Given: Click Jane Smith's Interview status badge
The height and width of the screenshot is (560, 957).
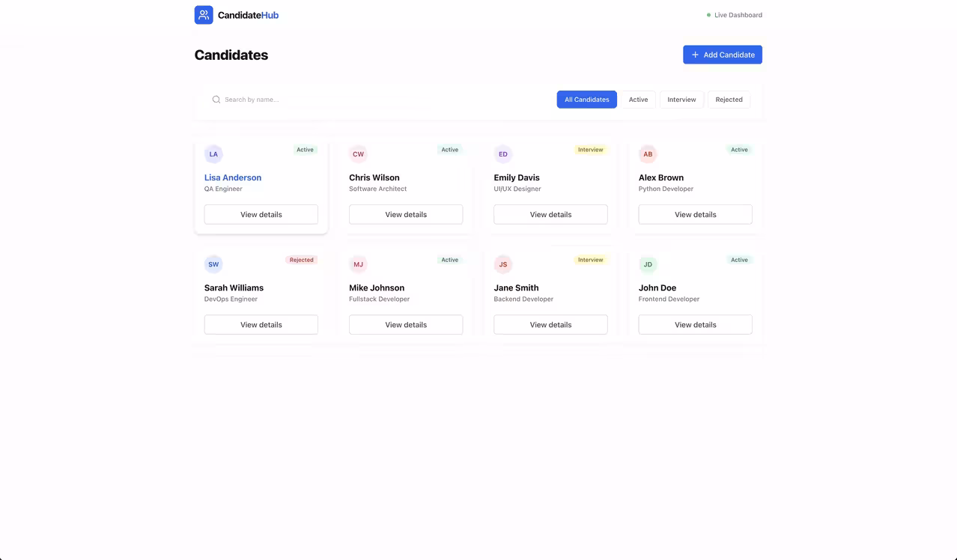Looking at the screenshot, I should [590, 260].
